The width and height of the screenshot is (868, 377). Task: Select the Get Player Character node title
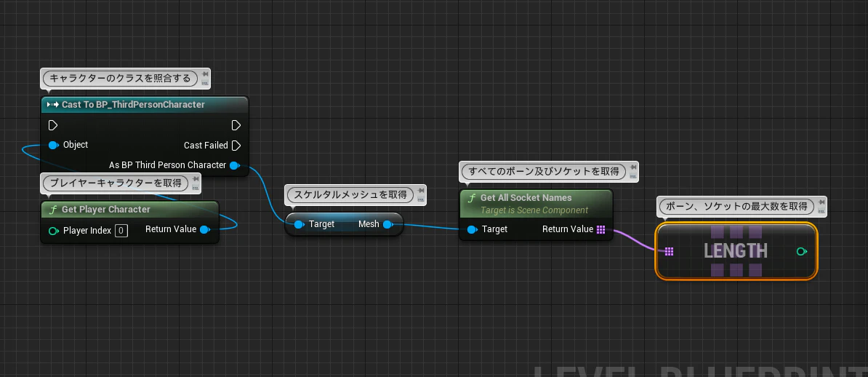[x=105, y=210]
